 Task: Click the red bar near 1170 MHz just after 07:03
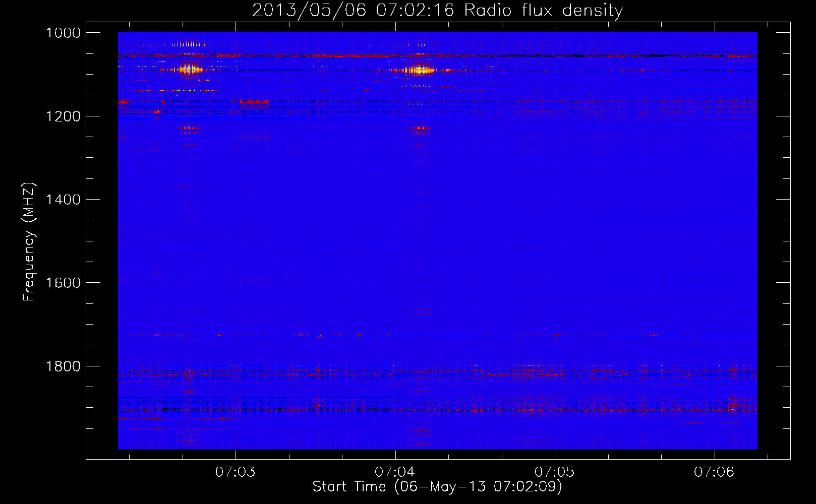coord(254,102)
